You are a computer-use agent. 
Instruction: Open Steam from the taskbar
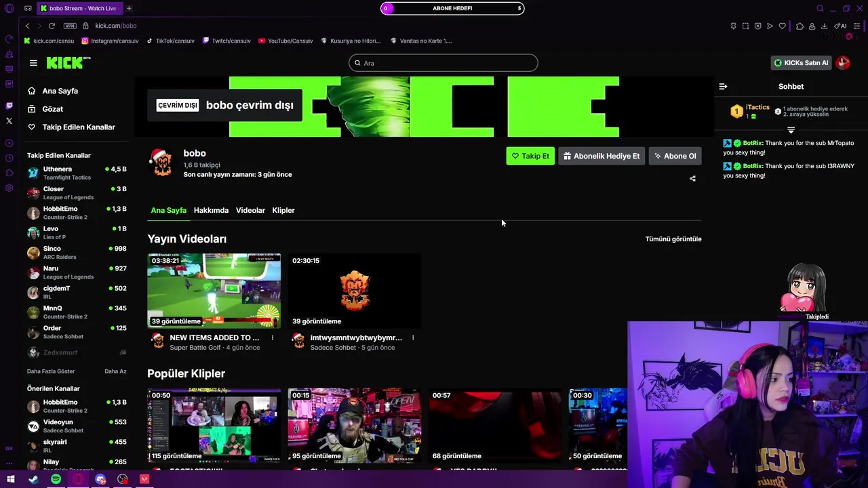33,479
